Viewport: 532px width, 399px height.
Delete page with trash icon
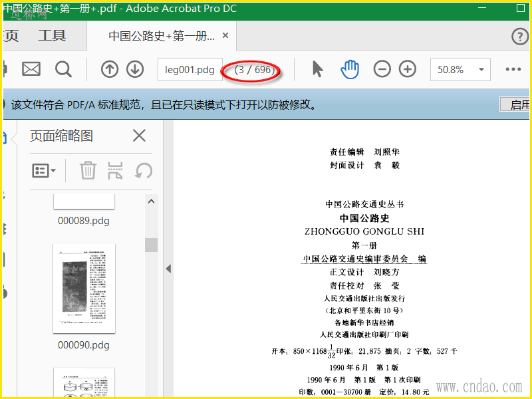(x=88, y=170)
